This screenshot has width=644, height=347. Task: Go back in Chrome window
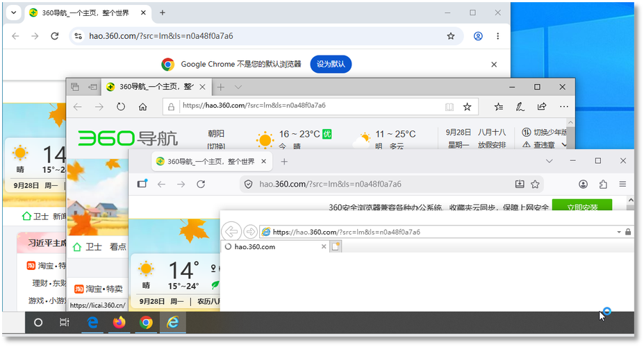(x=15, y=36)
